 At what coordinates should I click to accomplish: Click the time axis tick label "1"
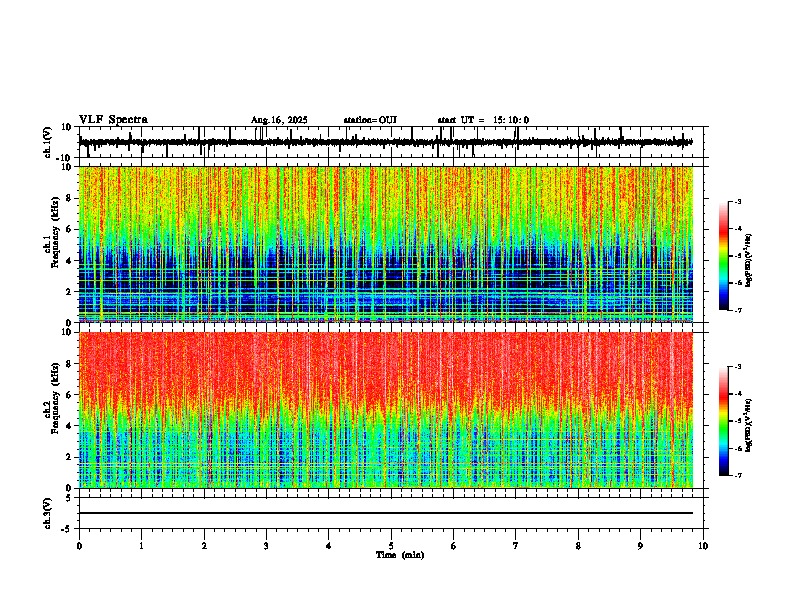(141, 546)
